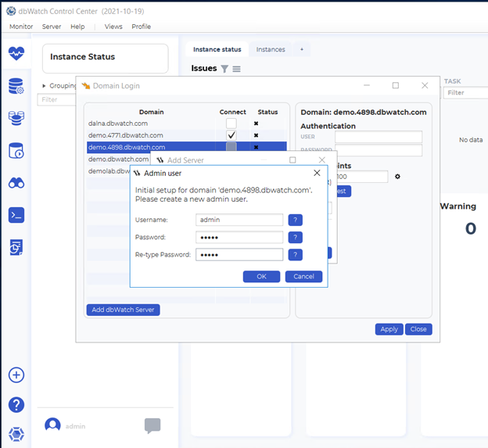This screenshot has width=488, height=448.
Task: Click the help button beside Re-type Password
Action: [x=295, y=255]
